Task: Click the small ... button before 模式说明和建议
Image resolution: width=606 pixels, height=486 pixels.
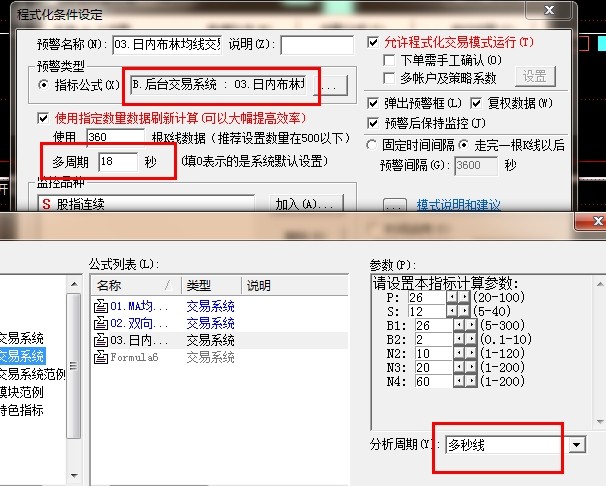Action: pos(395,206)
